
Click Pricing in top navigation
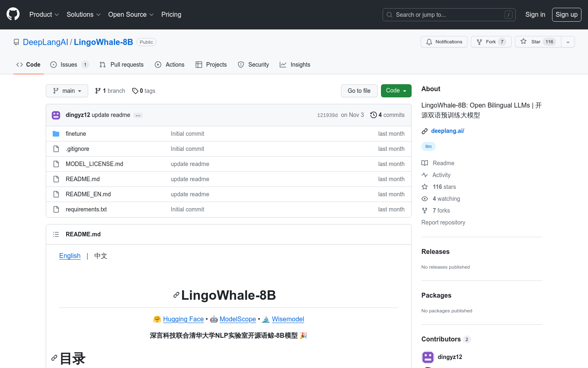coord(171,14)
